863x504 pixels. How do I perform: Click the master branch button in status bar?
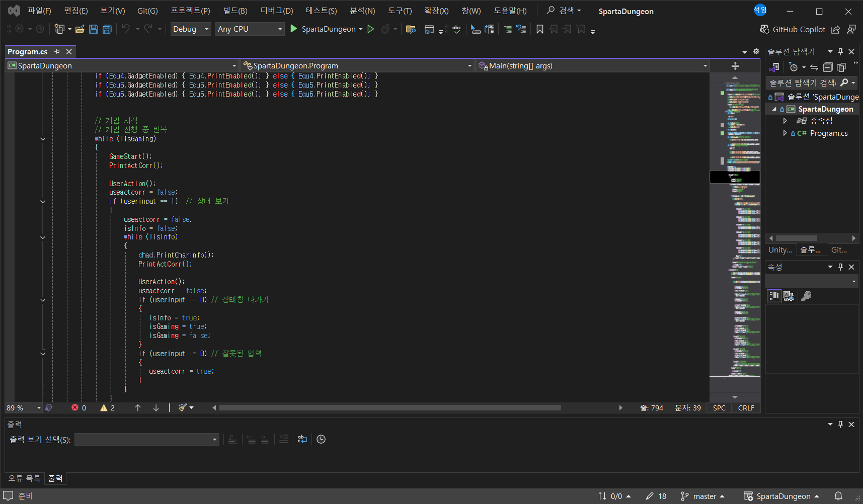(702, 496)
